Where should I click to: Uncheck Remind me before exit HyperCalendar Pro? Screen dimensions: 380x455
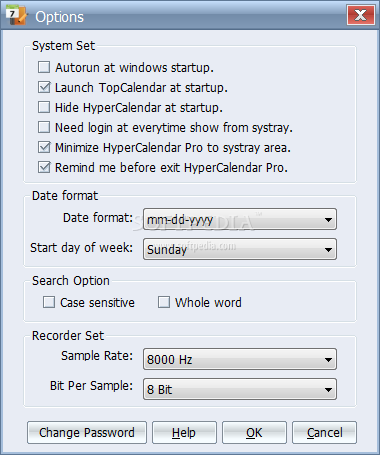pos(44,167)
